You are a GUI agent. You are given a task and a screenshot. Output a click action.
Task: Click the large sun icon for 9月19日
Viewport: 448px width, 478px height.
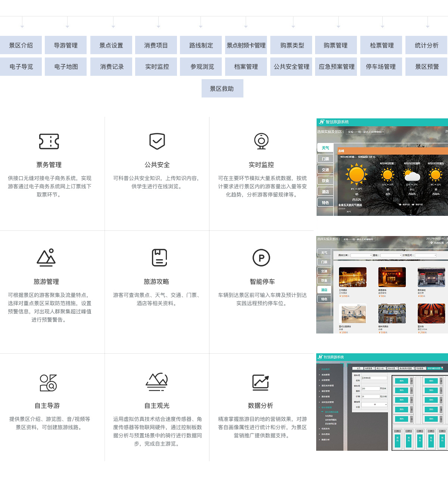pos(357,174)
